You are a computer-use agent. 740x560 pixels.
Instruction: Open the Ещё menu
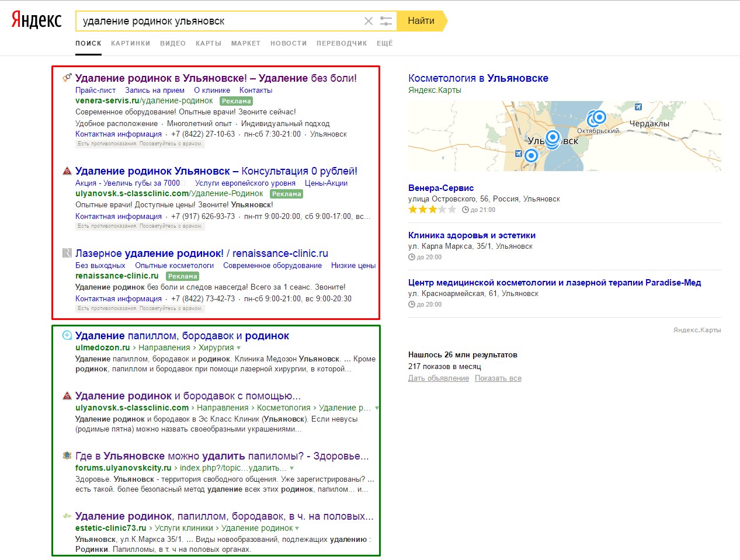[x=385, y=43]
